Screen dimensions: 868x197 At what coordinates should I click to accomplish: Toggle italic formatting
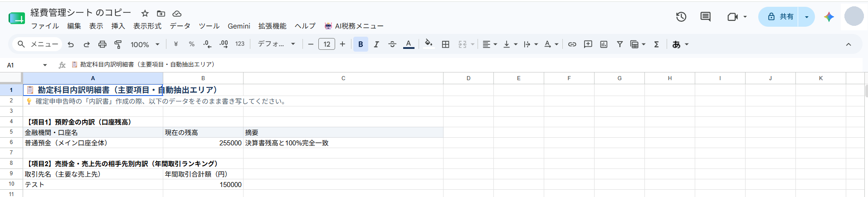click(376, 44)
